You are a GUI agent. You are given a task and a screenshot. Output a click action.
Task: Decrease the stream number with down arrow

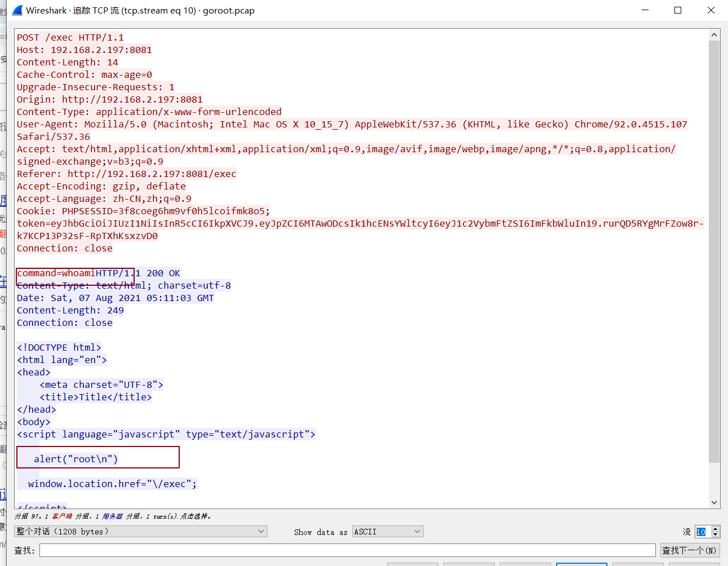click(x=716, y=534)
